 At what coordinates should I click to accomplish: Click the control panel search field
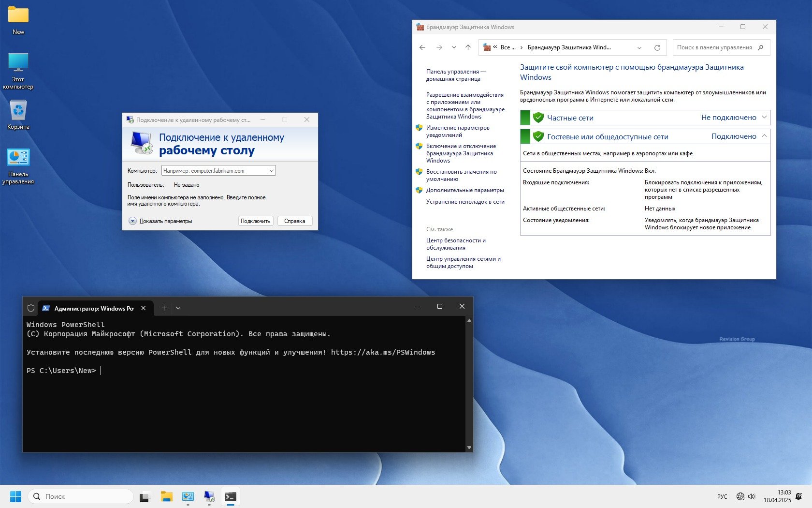(x=715, y=47)
